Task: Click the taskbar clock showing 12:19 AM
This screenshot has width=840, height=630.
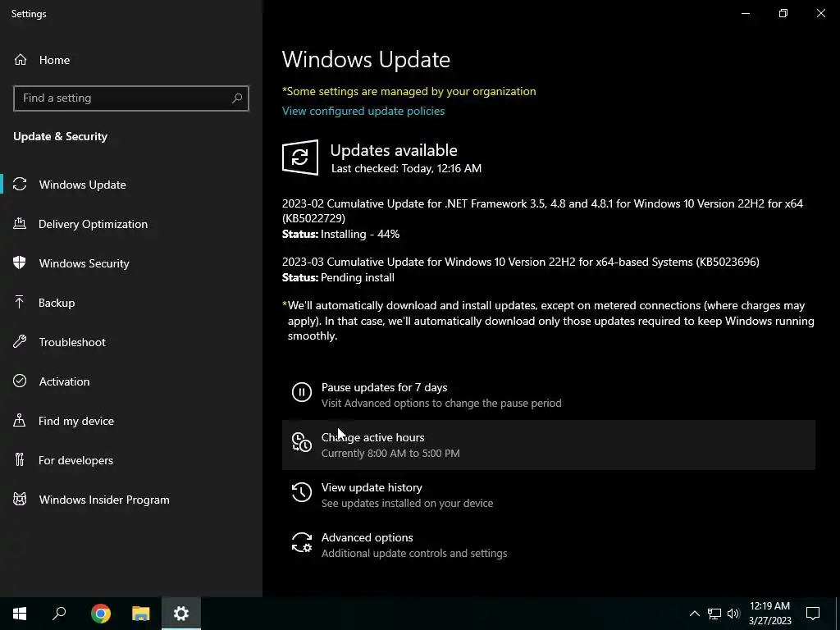Action: [769, 614]
